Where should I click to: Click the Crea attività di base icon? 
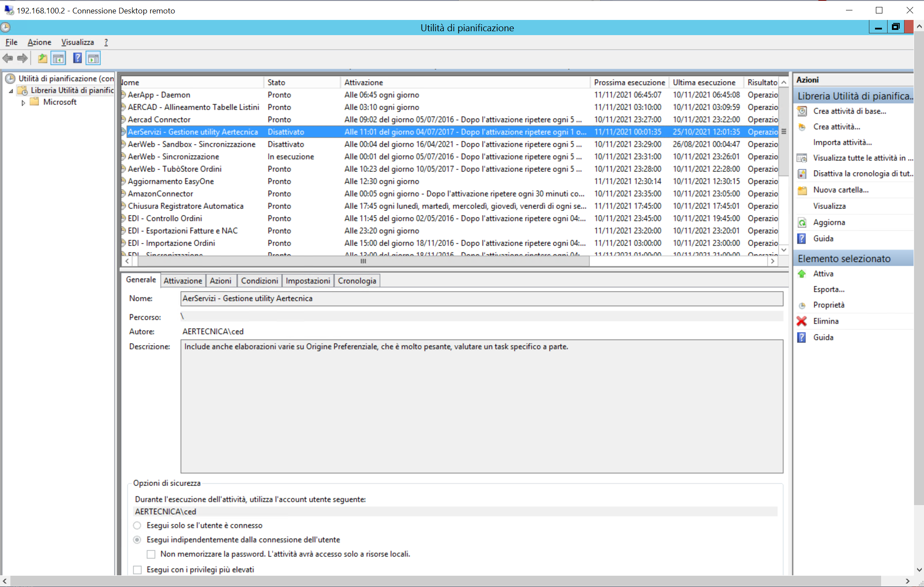(x=802, y=111)
